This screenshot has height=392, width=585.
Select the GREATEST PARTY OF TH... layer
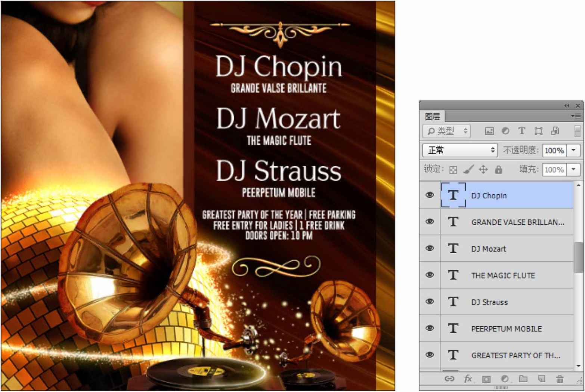(x=516, y=355)
